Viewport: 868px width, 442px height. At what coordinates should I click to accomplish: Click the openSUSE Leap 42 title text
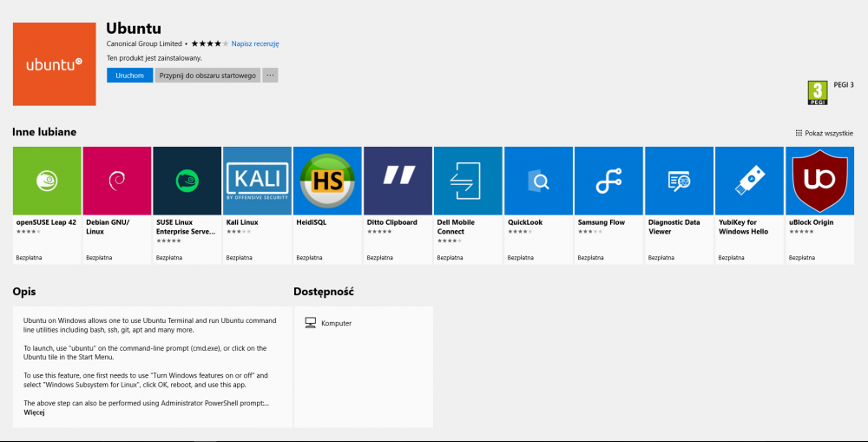click(x=46, y=222)
